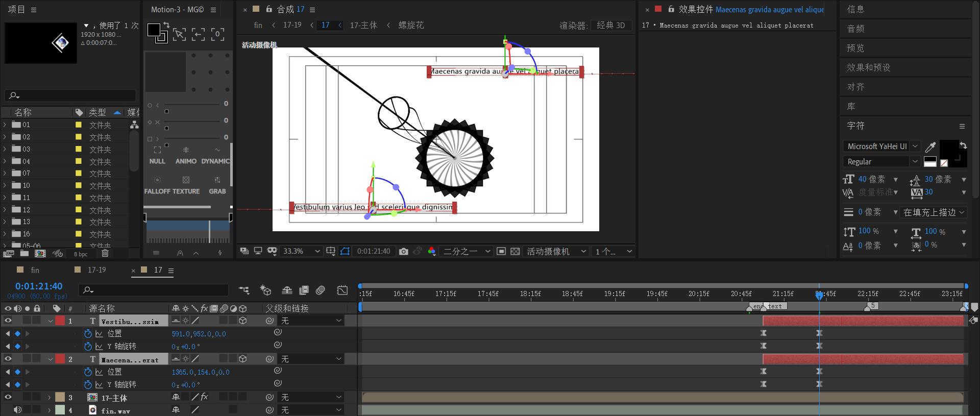
Task: Click the black fill color swatch in the Character panel
Action: coord(949,149)
